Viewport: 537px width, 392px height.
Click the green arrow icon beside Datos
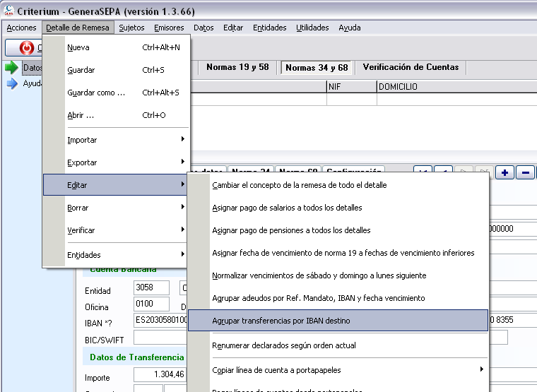[11, 67]
